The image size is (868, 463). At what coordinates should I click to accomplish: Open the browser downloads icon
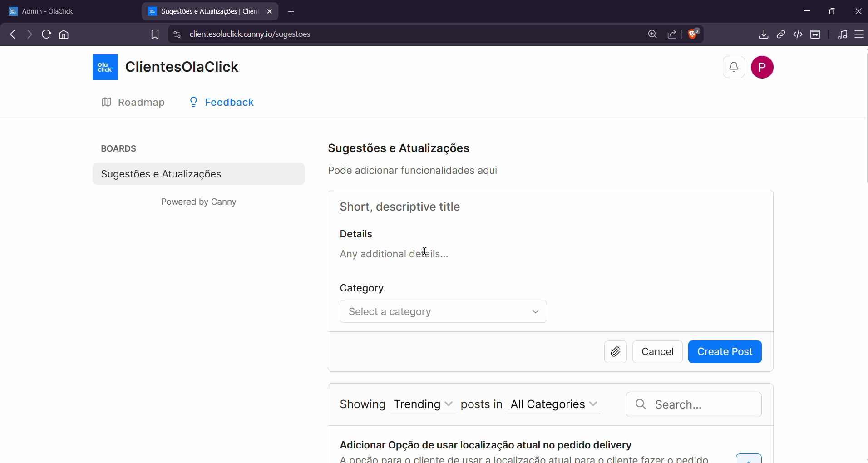coord(764,34)
